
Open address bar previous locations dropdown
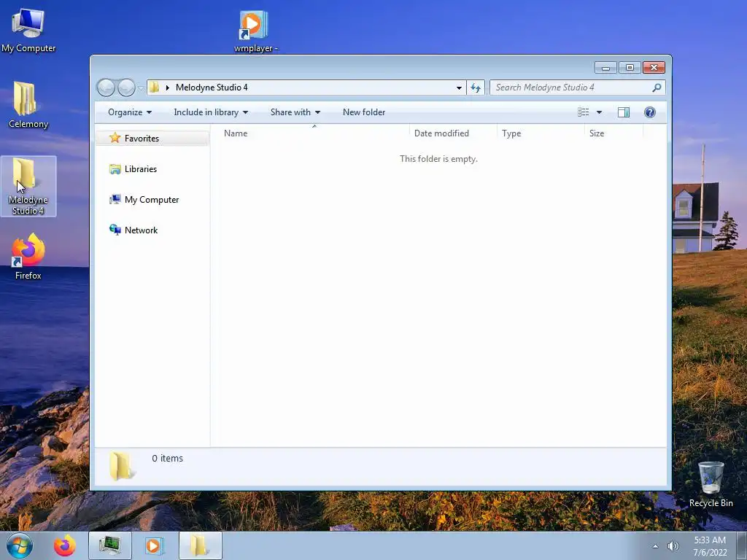(459, 87)
